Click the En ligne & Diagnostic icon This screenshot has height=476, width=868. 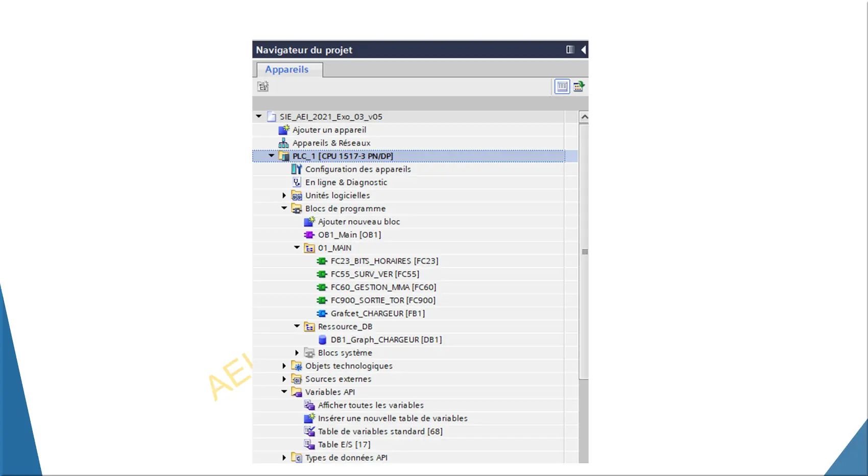tap(297, 182)
